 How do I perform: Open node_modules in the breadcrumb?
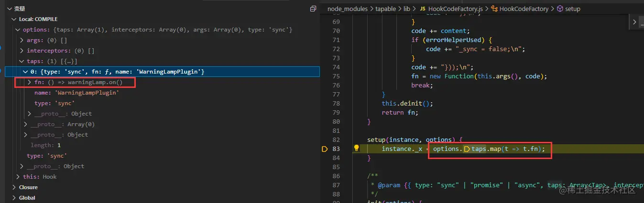[x=348, y=9]
